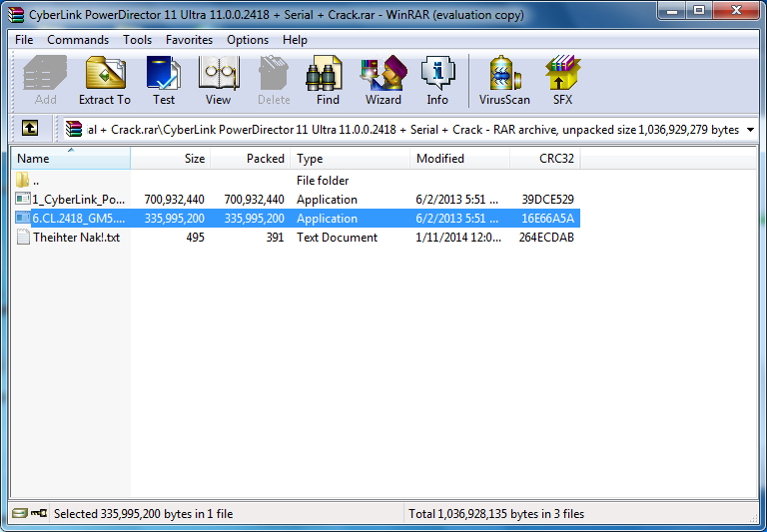Click the Text Document type cell

tap(337, 238)
